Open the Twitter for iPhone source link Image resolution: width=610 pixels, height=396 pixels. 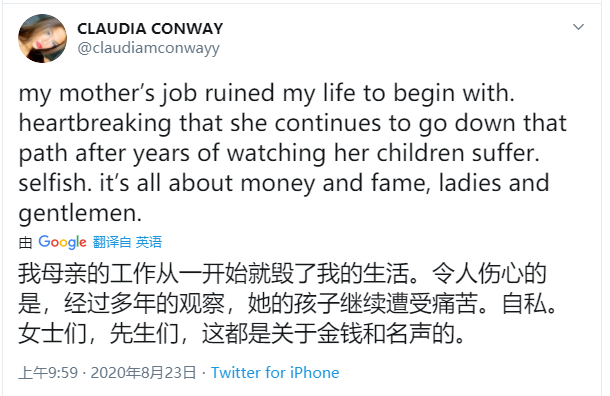275,373
